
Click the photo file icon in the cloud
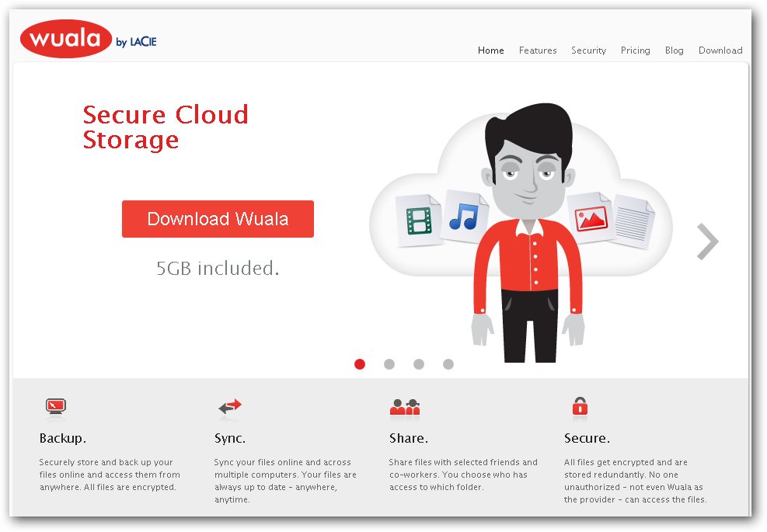click(x=591, y=217)
